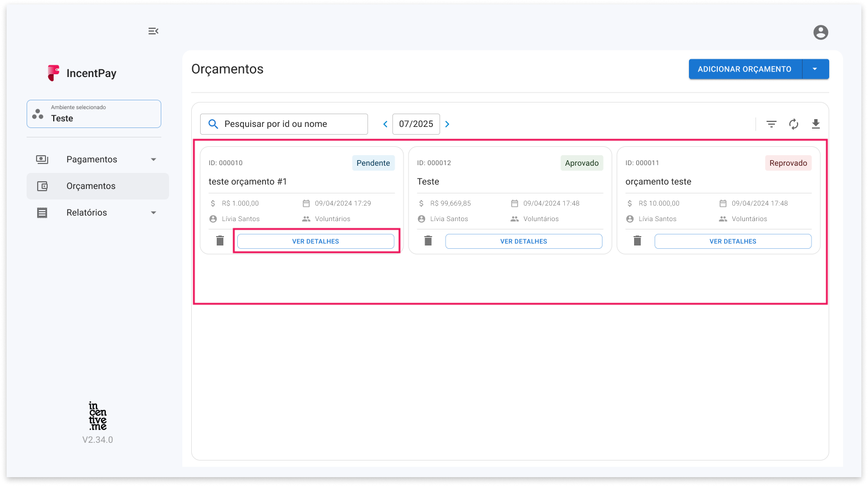The height and width of the screenshot is (486, 868).
Task: Click ID: 000011 text
Action: click(x=642, y=163)
